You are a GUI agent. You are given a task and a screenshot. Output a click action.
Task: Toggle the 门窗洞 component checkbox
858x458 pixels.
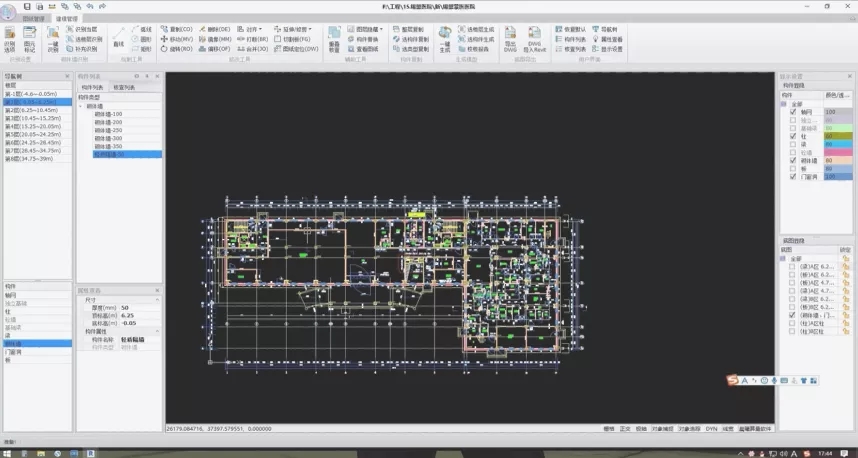click(x=794, y=177)
